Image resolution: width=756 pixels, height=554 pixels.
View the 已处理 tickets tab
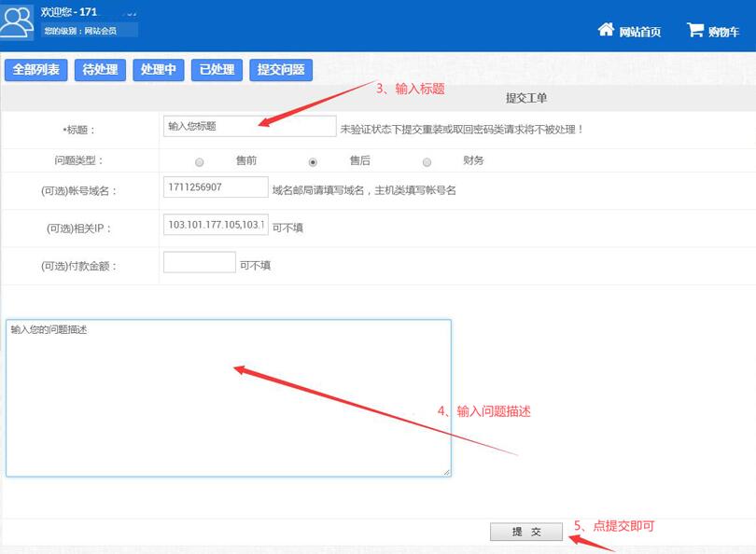pos(217,70)
